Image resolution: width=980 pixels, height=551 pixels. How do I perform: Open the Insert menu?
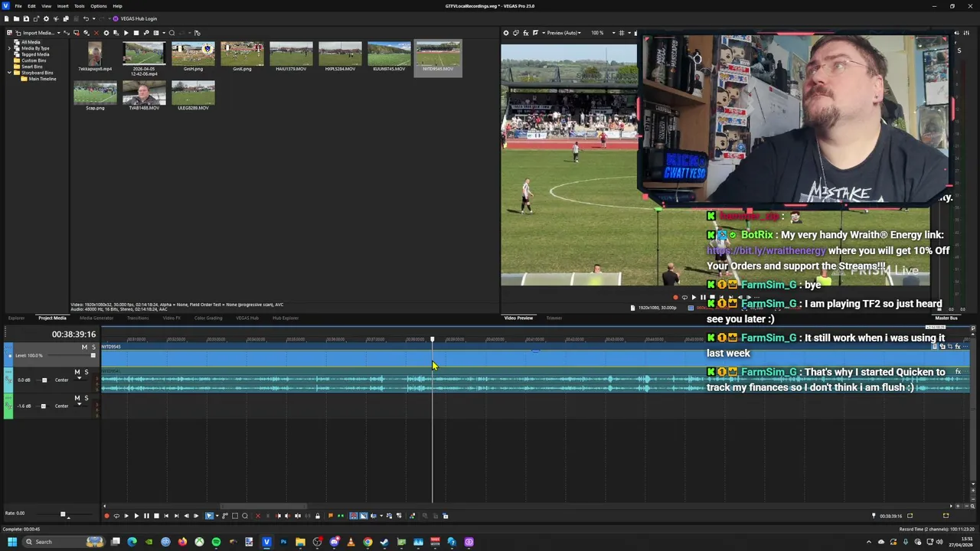coord(63,6)
